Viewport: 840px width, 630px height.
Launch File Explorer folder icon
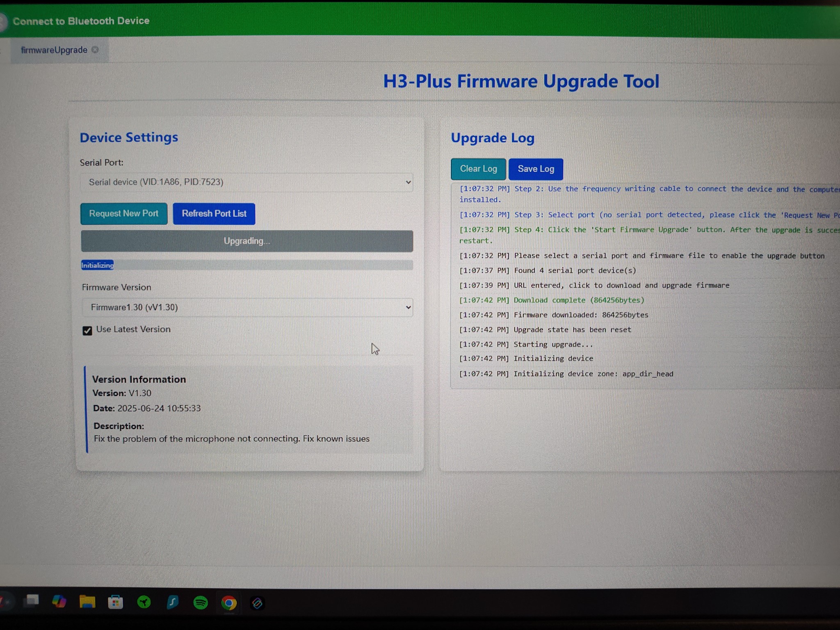(87, 602)
